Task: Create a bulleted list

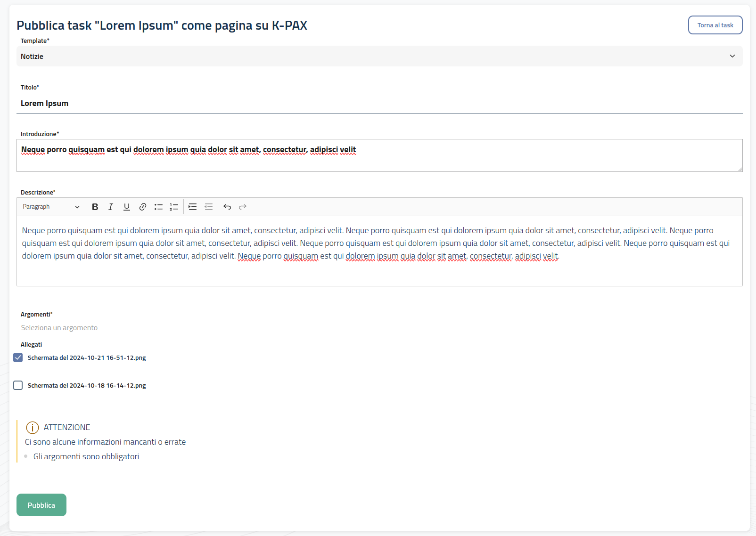Action: (x=158, y=207)
